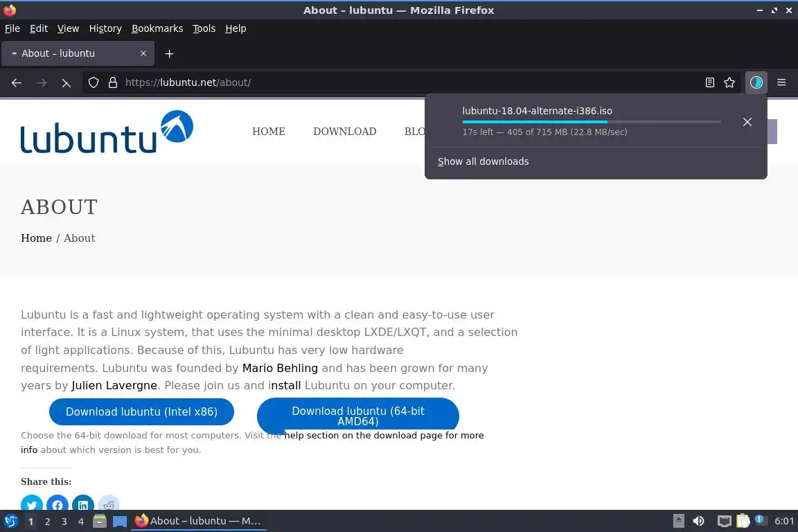Open the Bookmarks menu
The height and width of the screenshot is (532, 798).
(x=157, y=28)
